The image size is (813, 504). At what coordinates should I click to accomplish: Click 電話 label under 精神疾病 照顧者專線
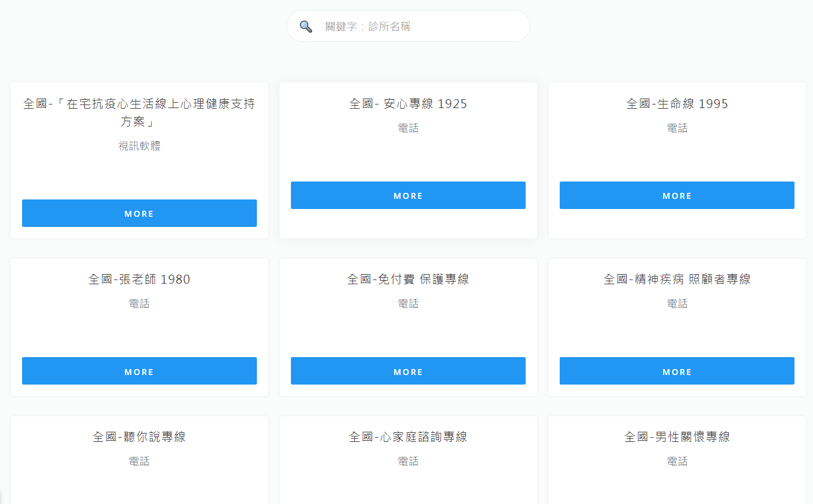coord(677,304)
